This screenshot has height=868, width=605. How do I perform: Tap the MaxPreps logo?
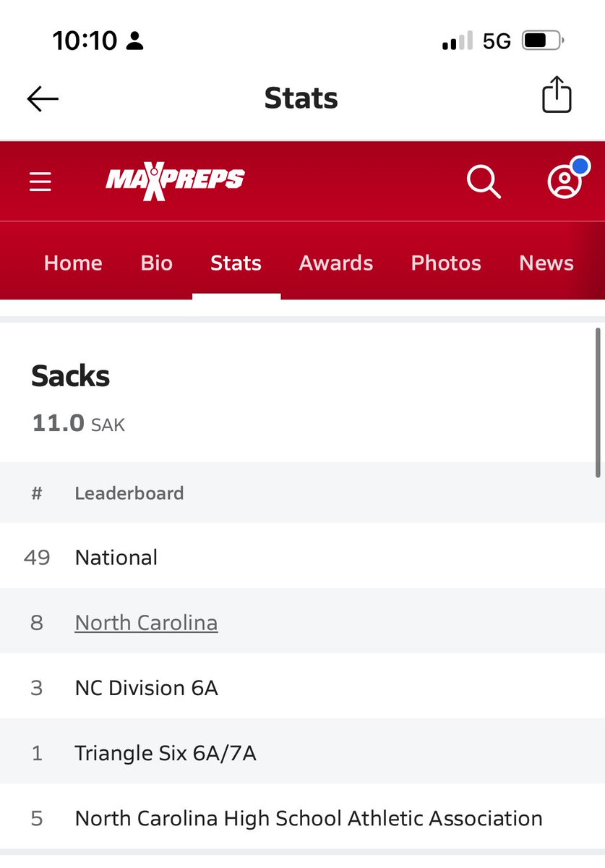pyautogui.click(x=175, y=180)
